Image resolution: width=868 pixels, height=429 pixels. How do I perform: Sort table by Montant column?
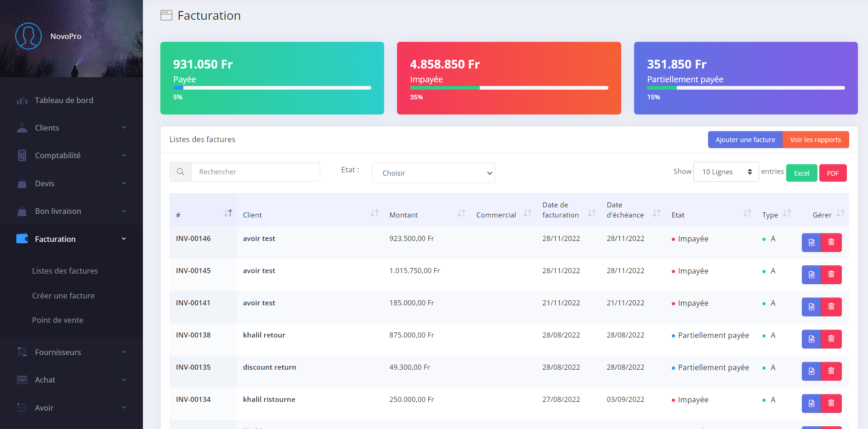coord(461,213)
